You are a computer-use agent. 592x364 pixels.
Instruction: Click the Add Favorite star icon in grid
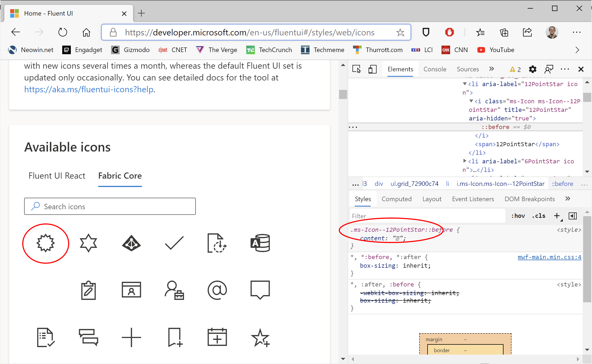pos(260,337)
